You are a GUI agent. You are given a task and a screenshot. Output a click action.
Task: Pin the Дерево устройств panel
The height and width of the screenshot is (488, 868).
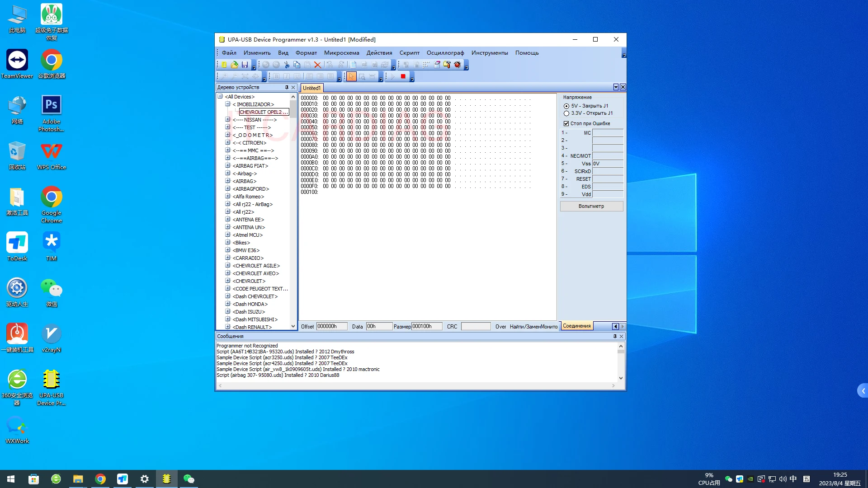pyautogui.click(x=287, y=87)
